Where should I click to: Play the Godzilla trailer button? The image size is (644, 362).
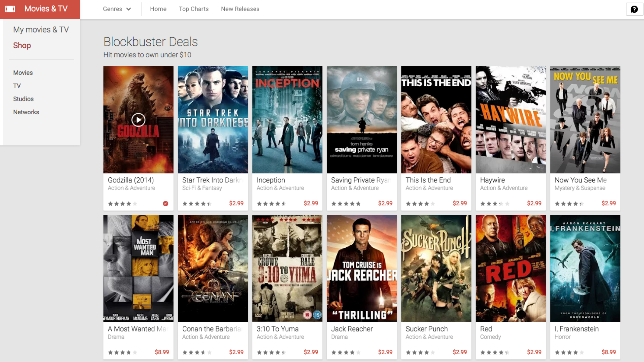coord(138,120)
